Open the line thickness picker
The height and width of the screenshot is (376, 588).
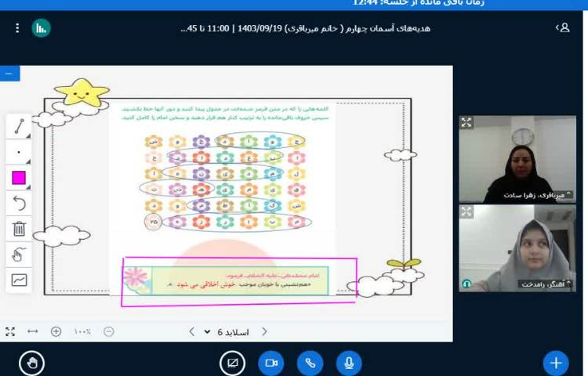click(19, 152)
